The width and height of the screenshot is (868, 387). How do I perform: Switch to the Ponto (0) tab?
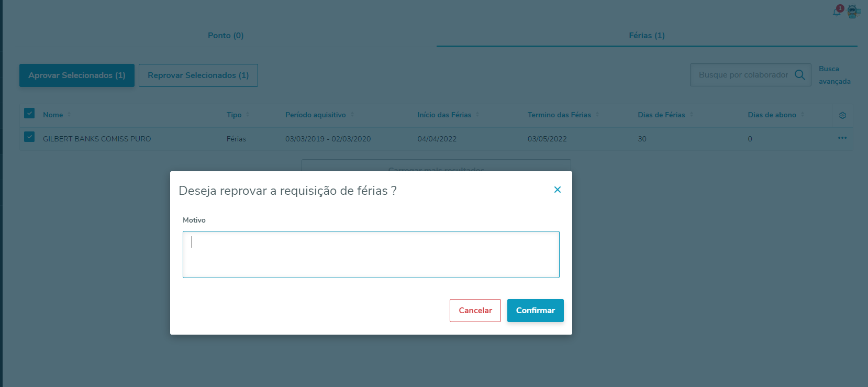226,36
